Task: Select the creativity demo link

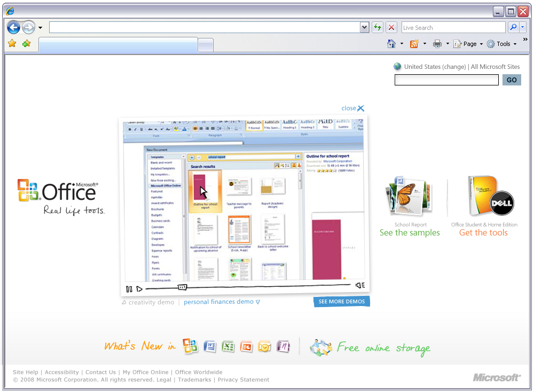Action: coord(148,302)
